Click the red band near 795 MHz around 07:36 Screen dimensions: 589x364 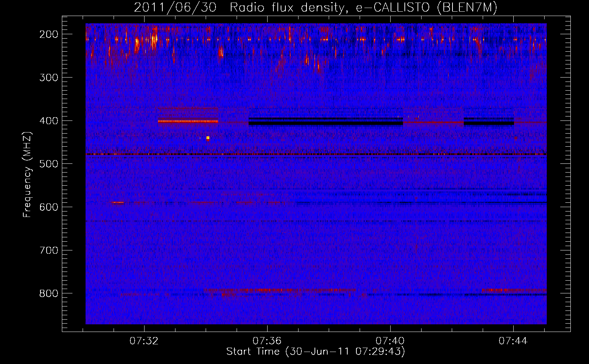tap(280, 290)
